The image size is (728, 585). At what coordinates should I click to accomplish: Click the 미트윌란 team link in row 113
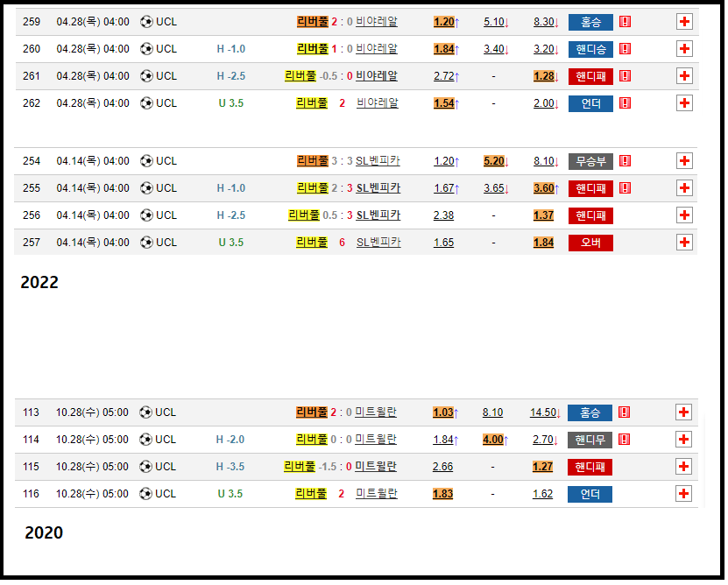tap(376, 412)
